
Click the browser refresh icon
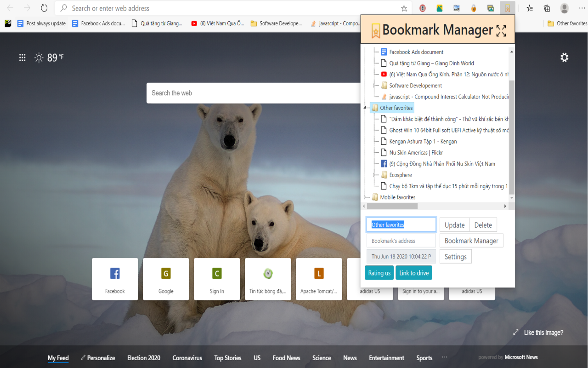(x=44, y=8)
